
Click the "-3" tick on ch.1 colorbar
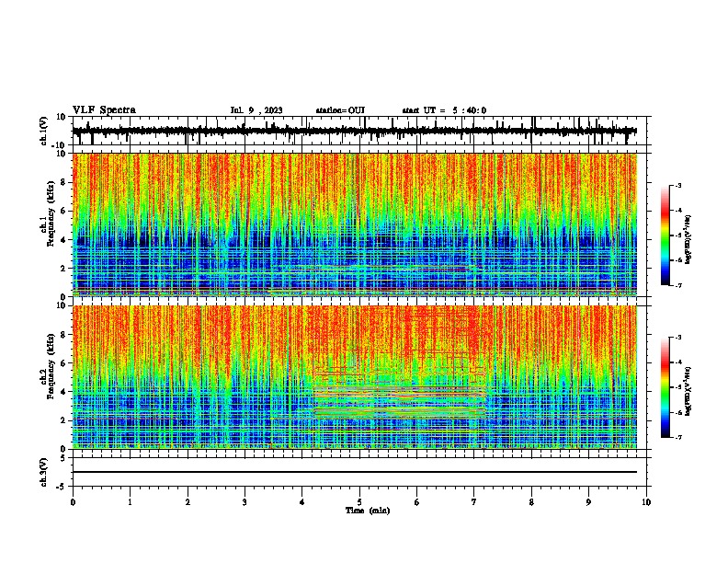tap(677, 185)
